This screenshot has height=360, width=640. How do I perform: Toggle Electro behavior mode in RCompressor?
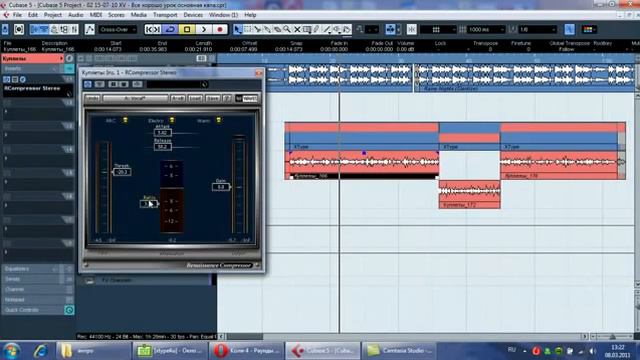(x=172, y=120)
